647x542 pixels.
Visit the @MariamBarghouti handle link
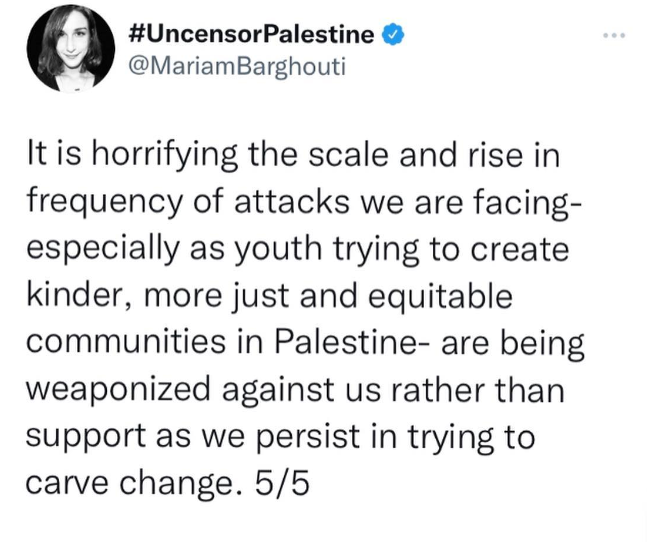pyautogui.click(x=237, y=66)
